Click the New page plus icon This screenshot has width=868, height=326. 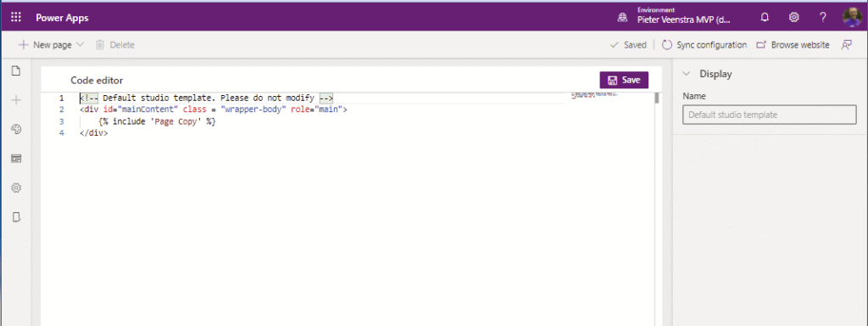point(23,45)
